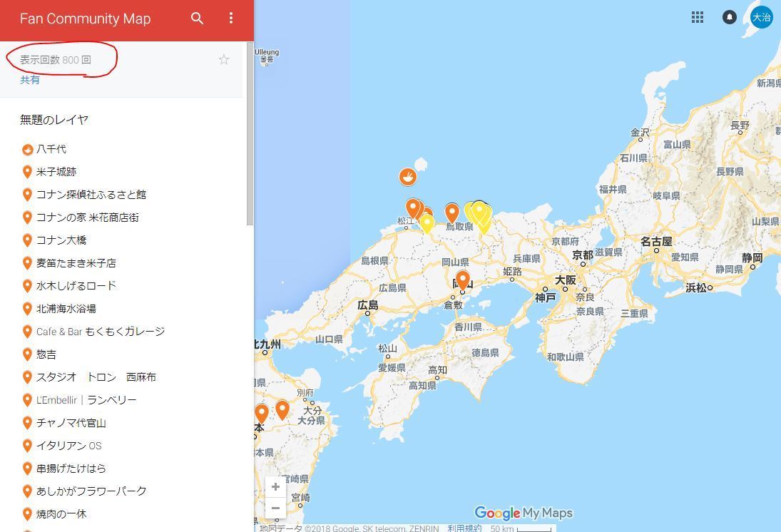This screenshot has width=781, height=532.
Task: Open the notifications bell
Action: tap(729, 17)
